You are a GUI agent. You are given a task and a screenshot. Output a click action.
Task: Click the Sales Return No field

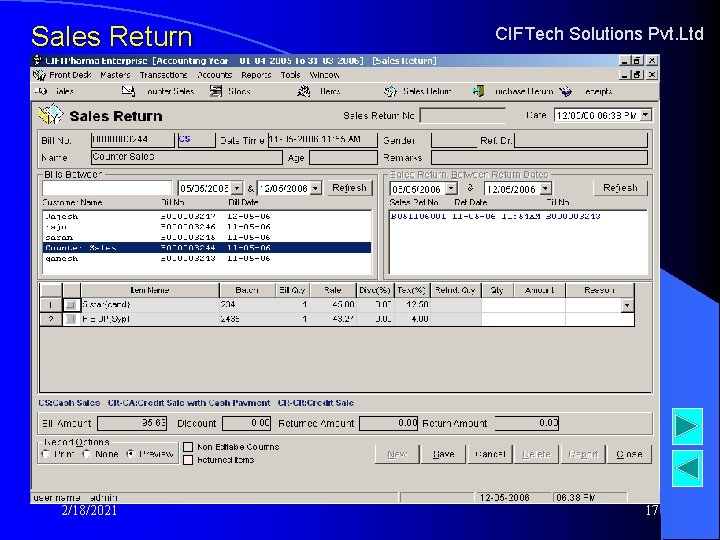tap(463, 116)
